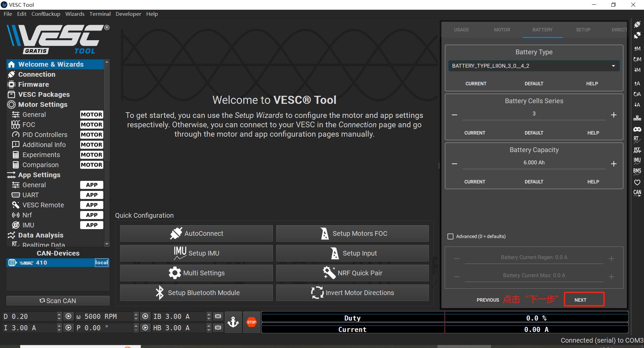This screenshot has height=348, width=644.
Task: Increase Battery Cells Series with plus button
Action: point(613,115)
